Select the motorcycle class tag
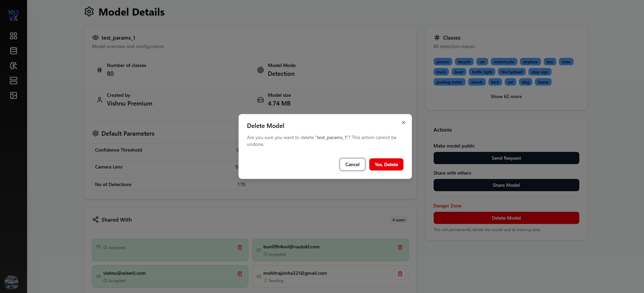 point(504,62)
